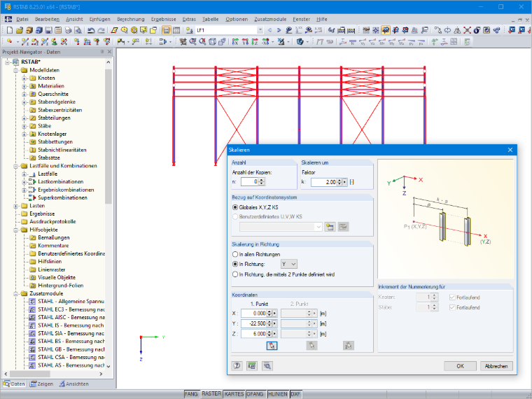The width and height of the screenshot is (532, 399).
Task: Toggle the project navigator panel icon
Action: (167, 30)
